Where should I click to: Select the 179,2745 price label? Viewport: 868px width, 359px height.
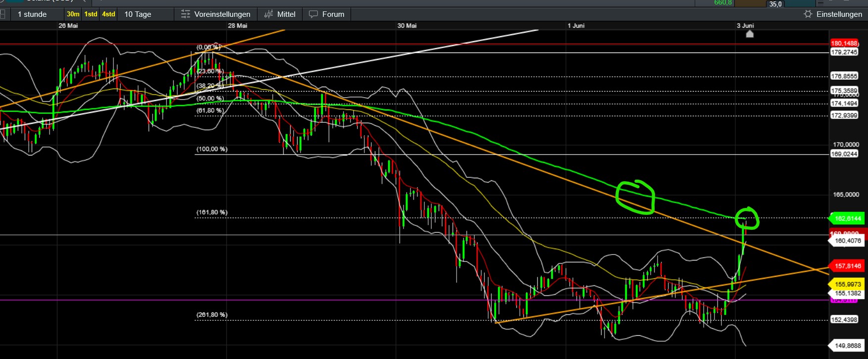point(844,52)
